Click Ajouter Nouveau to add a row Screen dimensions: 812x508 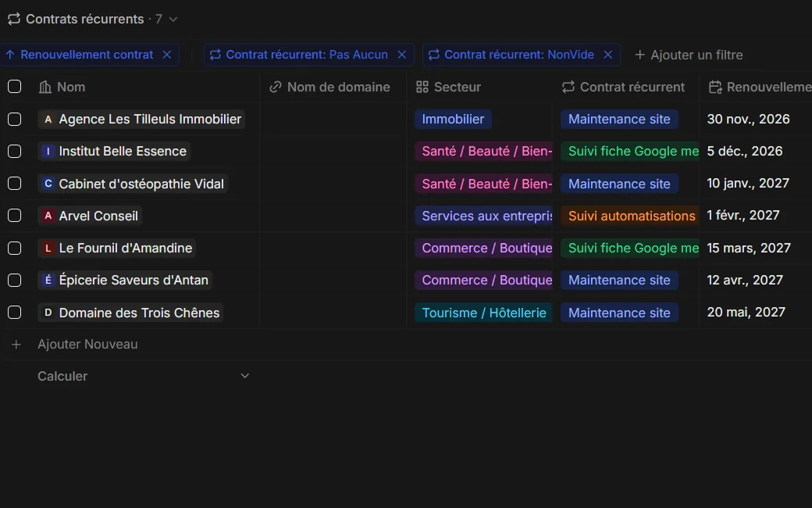click(x=87, y=344)
